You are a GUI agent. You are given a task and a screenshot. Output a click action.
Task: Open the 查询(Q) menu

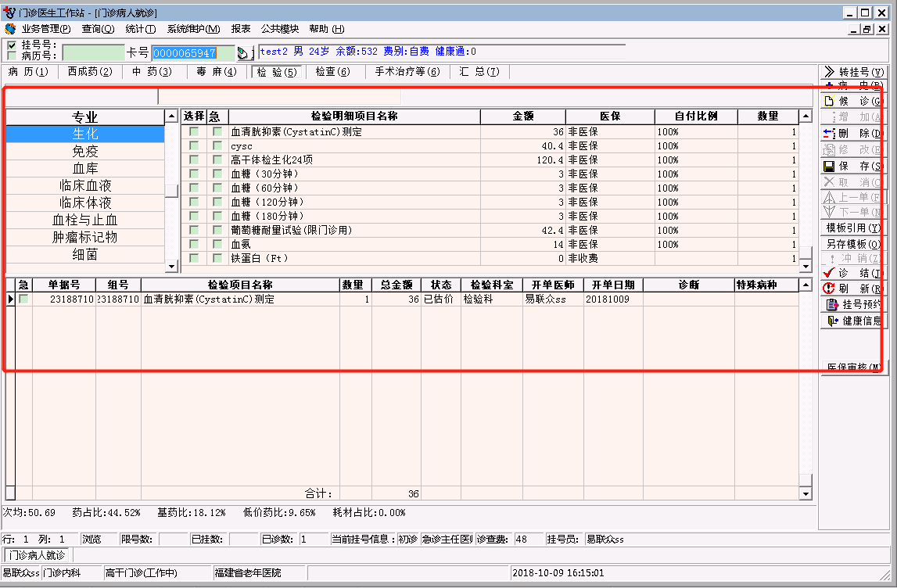click(x=98, y=29)
